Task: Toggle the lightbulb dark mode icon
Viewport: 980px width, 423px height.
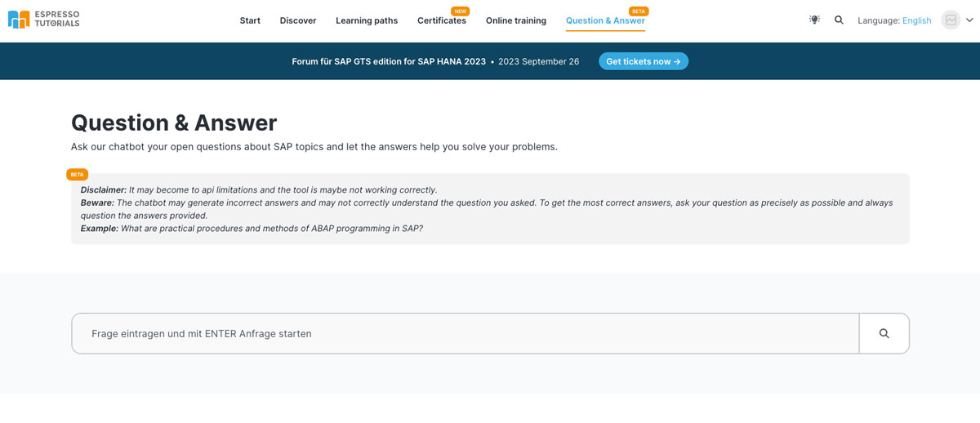Action: tap(814, 20)
